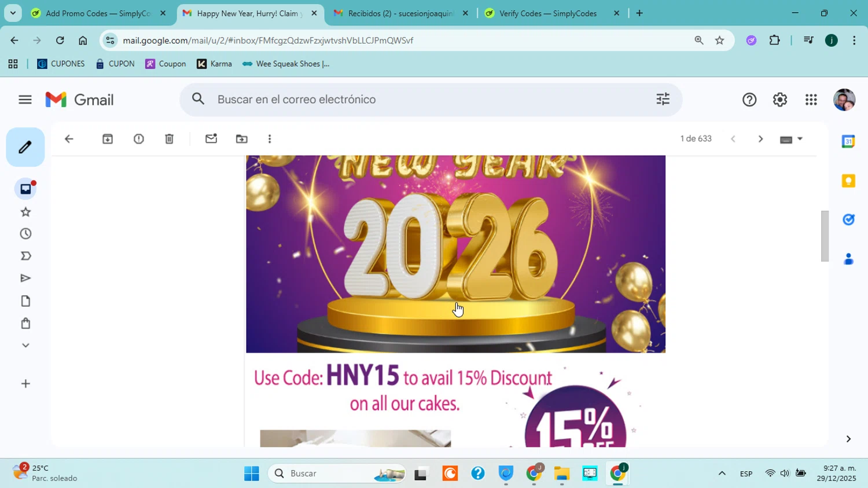Open Starred messages in sidebar

click(25, 212)
